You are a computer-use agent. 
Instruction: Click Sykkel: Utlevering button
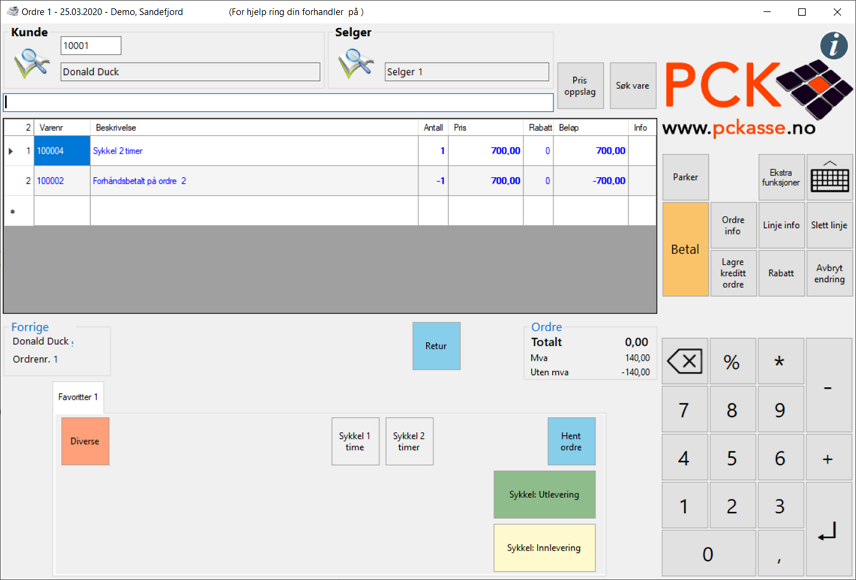click(544, 494)
